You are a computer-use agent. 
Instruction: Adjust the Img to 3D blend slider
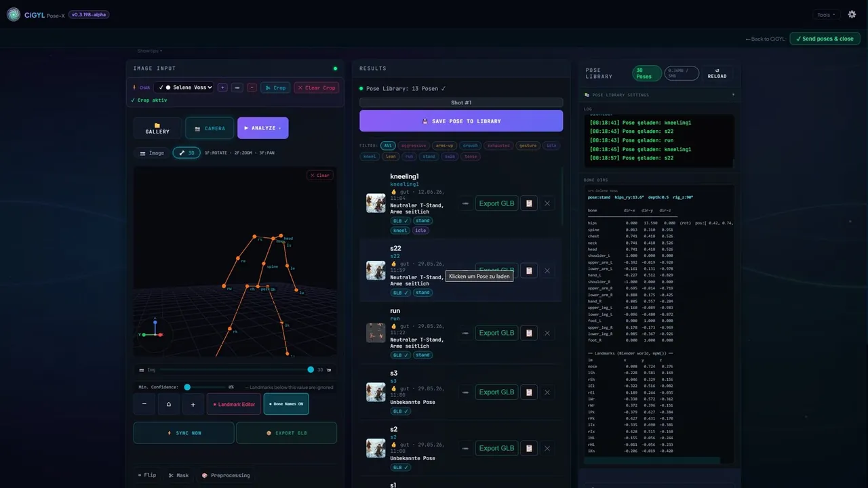pos(236,369)
